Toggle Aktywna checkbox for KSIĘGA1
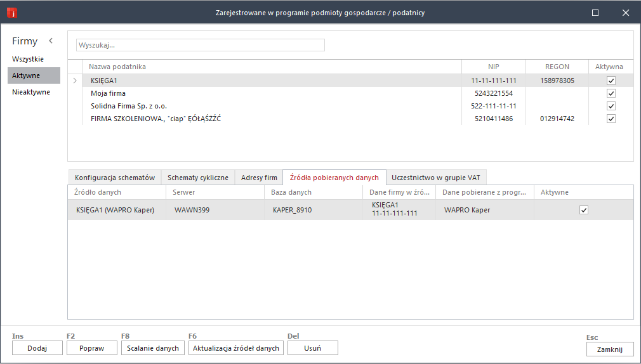This screenshot has height=364, width=641. coord(611,81)
